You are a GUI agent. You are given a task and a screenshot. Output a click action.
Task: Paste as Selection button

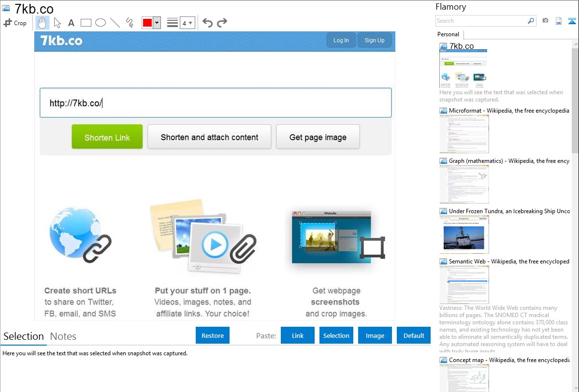(x=336, y=335)
